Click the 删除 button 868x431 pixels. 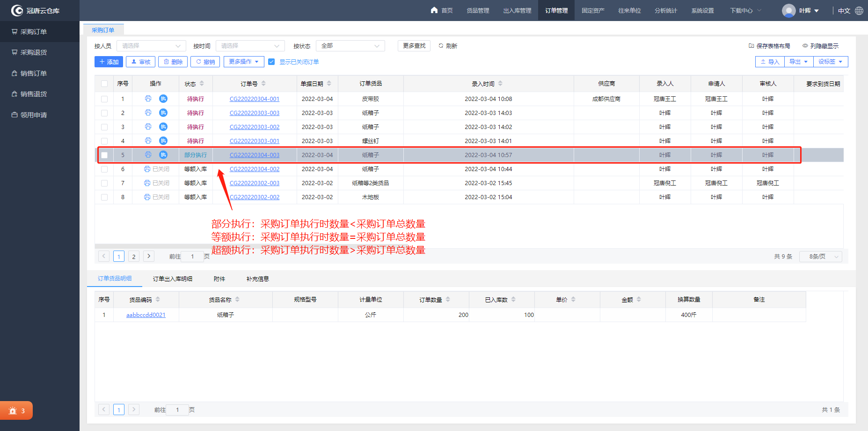coord(173,62)
